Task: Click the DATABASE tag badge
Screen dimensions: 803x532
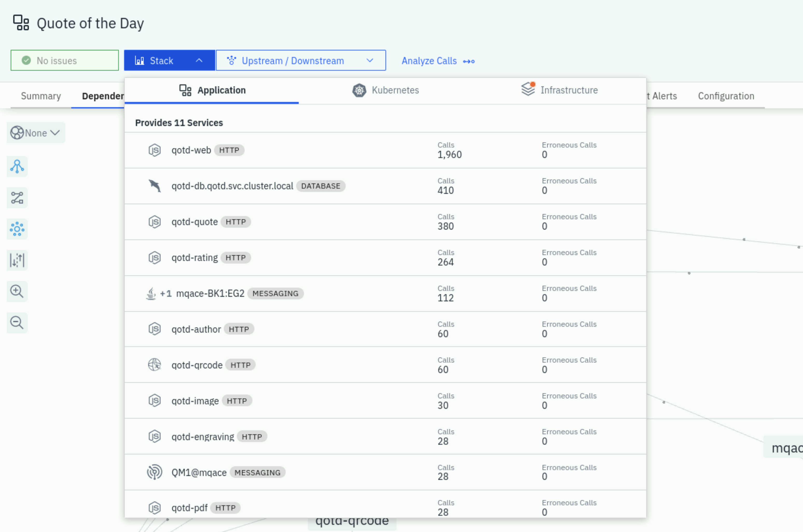Action: coord(321,186)
